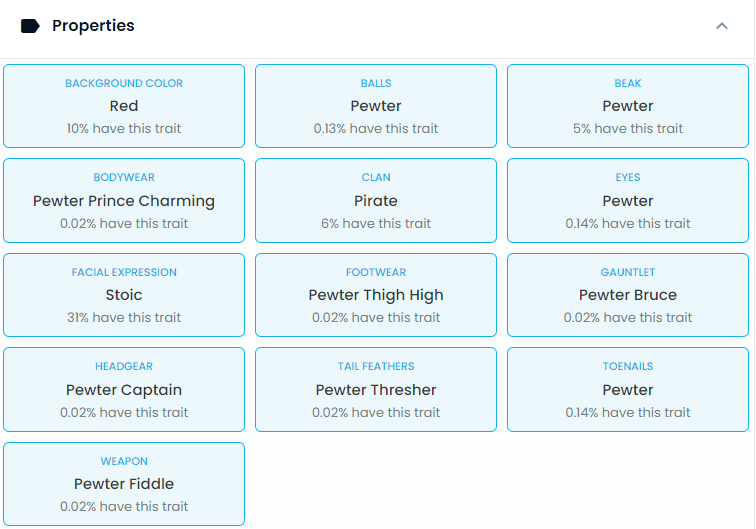Select the Balls Pewter trait card
This screenshot has width=756, height=529.
coord(376,106)
